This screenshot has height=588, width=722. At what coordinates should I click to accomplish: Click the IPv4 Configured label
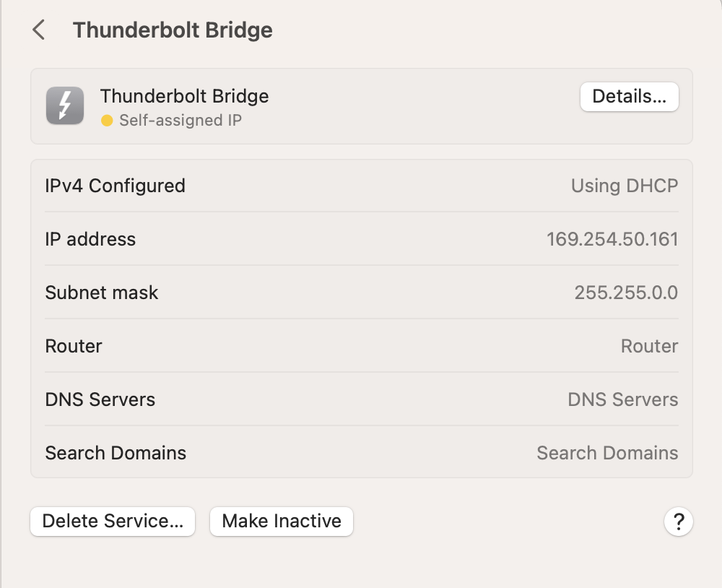pos(116,186)
